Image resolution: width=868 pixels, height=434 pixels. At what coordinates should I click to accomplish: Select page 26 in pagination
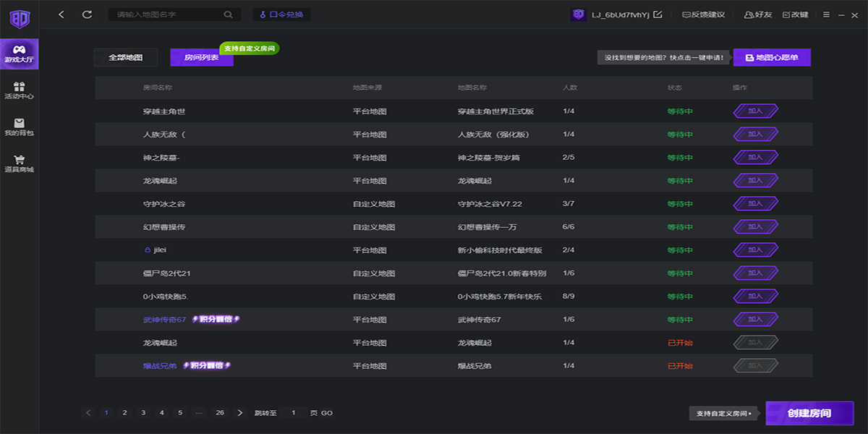[x=220, y=413]
